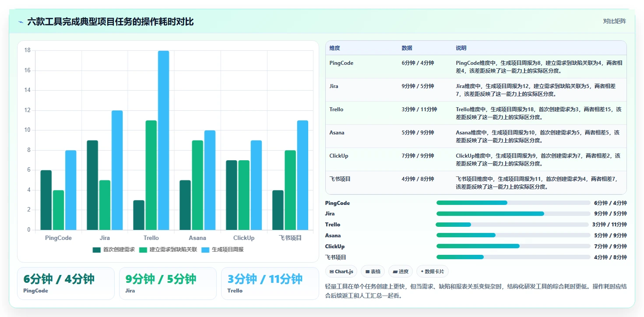Click the 飞书项目 axis label in chart
This screenshot has height=317, width=644.
(290, 238)
